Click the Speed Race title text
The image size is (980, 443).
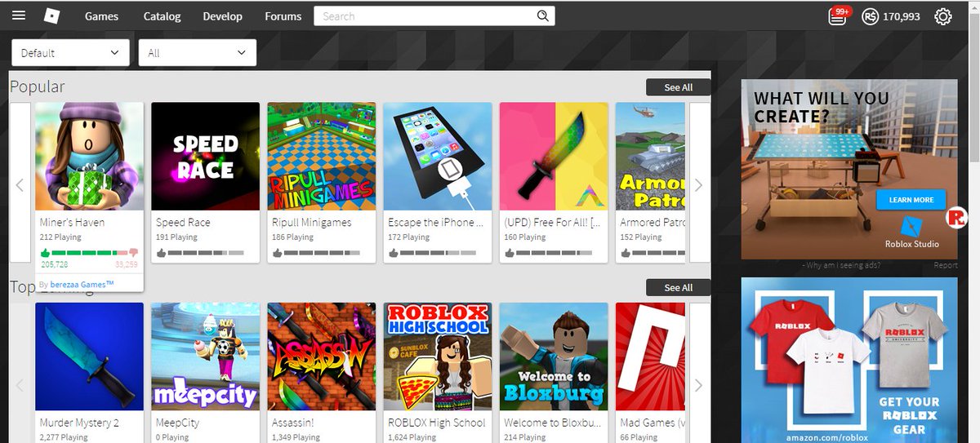tap(183, 222)
